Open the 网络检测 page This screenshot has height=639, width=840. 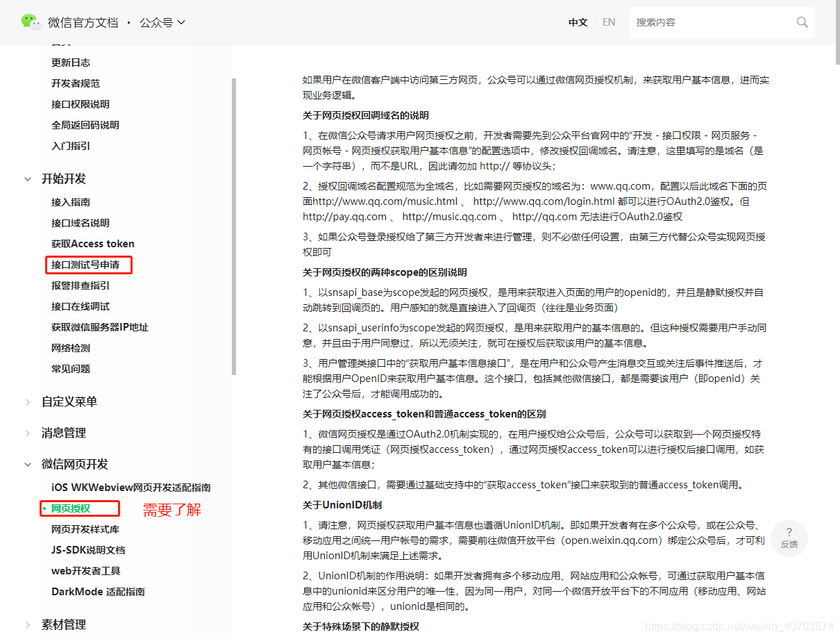point(71,348)
